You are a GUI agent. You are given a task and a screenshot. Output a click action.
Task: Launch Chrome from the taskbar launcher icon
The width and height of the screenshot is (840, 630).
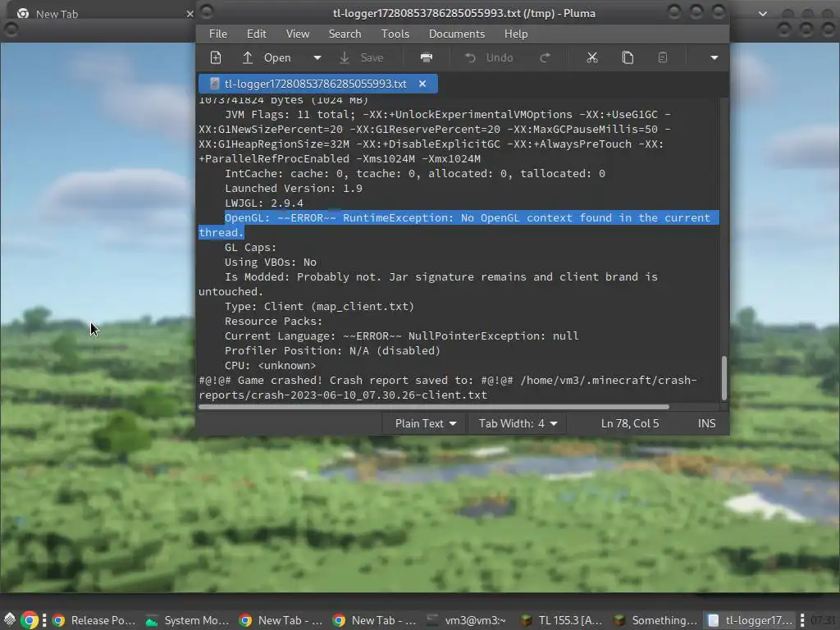click(x=30, y=620)
